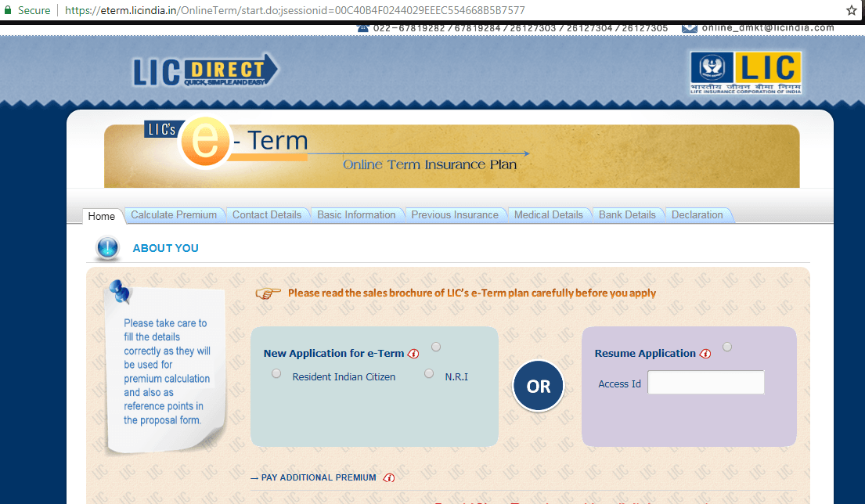Screen dimensions: 865x504
Task: Switch to the Declaration tab
Action: tap(697, 215)
